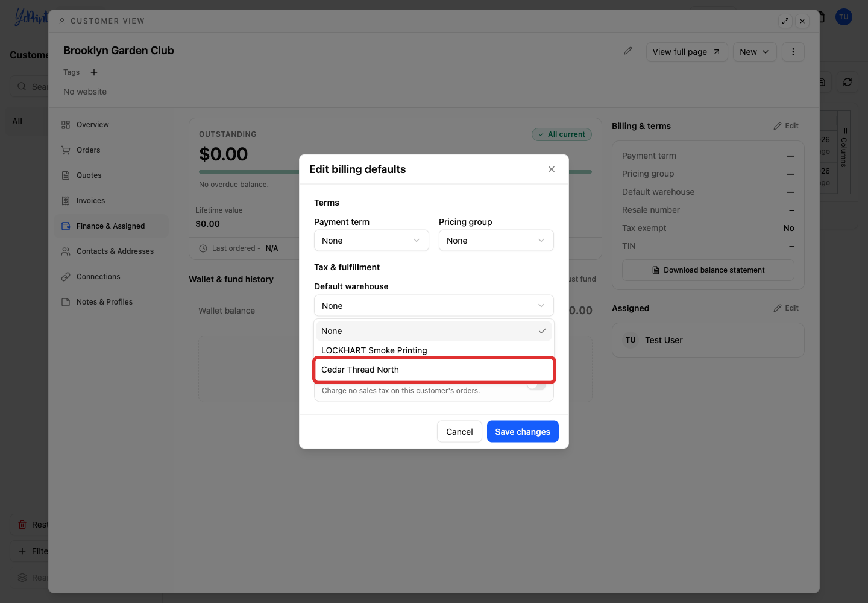
Task: Add a tag with plus icon
Action: 94,72
